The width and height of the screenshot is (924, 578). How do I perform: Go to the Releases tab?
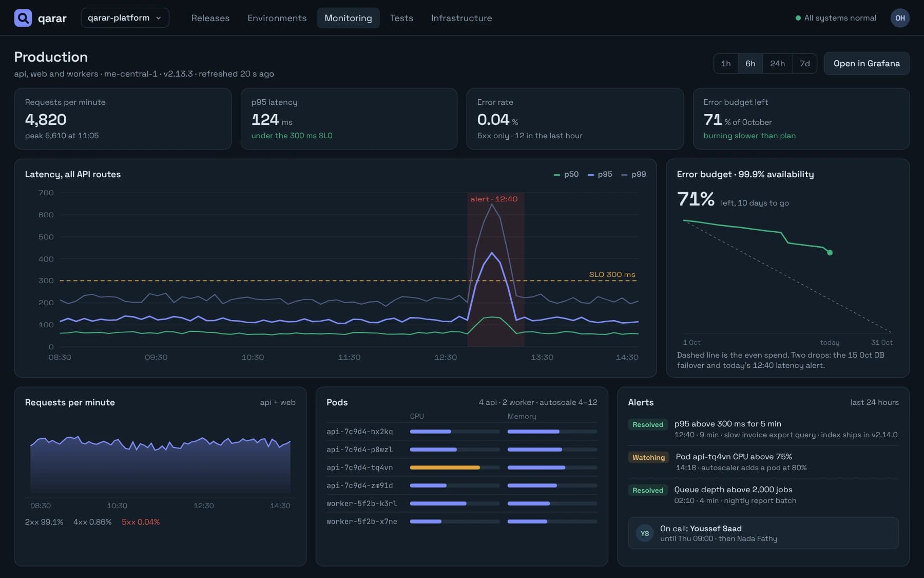210,18
